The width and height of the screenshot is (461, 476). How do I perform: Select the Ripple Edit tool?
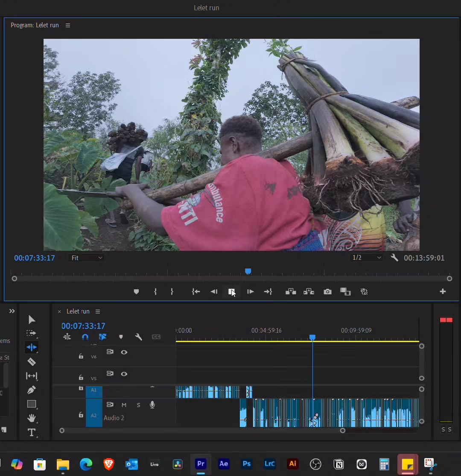pyautogui.click(x=31, y=347)
